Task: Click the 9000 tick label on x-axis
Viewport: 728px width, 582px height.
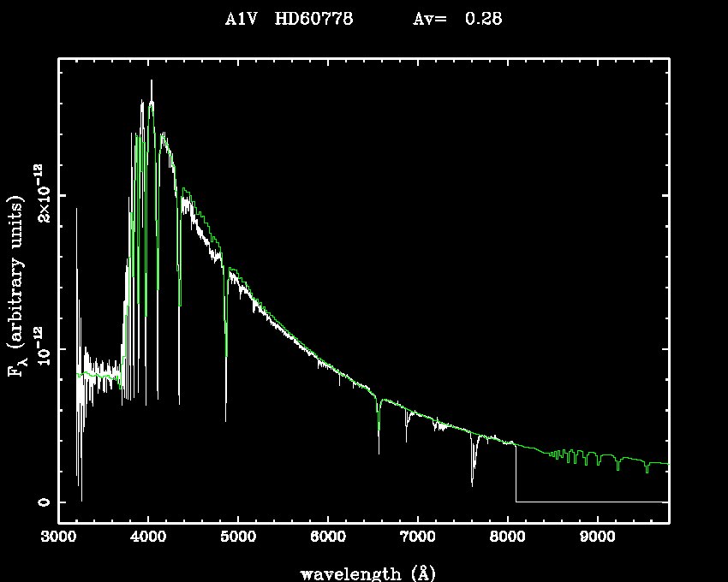Action: click(597, 537)
